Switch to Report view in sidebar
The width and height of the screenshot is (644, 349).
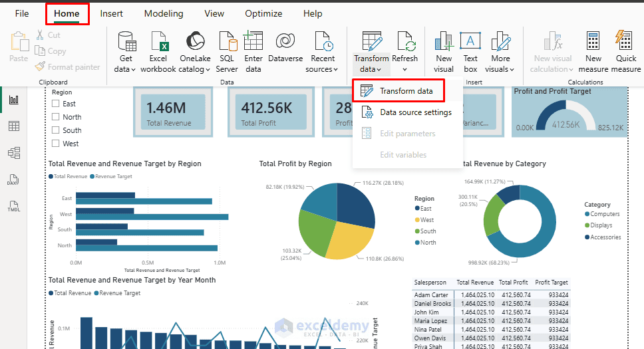14,100
